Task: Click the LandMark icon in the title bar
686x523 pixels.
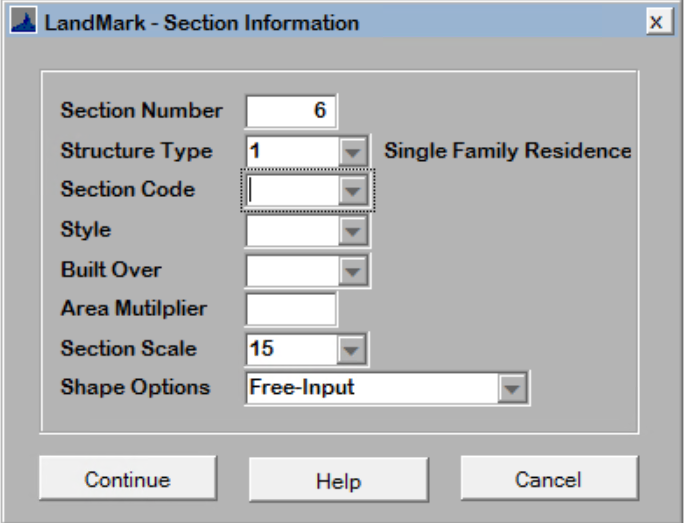Action: coord(26,22)
